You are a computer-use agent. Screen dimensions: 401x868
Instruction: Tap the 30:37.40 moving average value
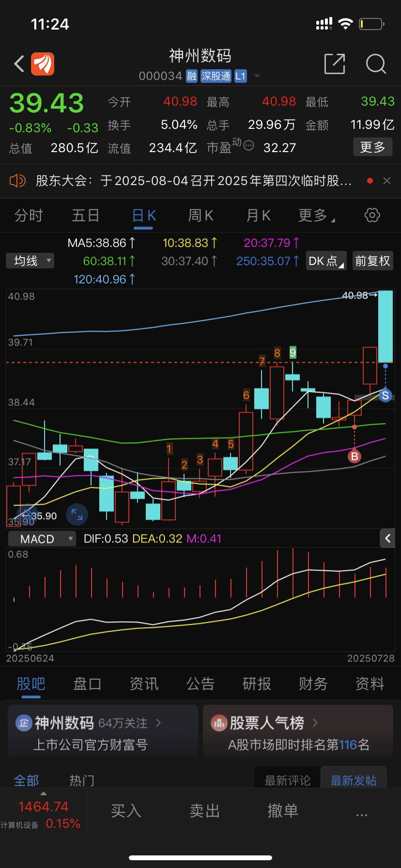(189, 261)
